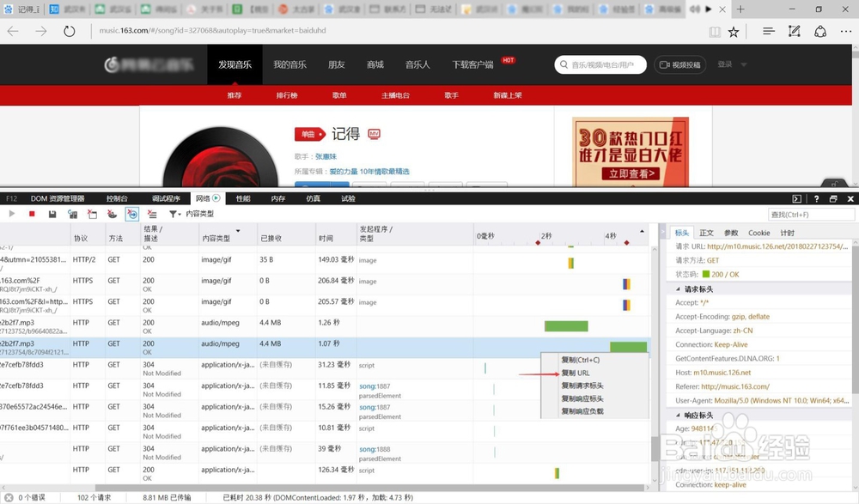Select 计时 tab in details pane
The height and width of the screenshot is (504, 859).
tap(787, 233)
